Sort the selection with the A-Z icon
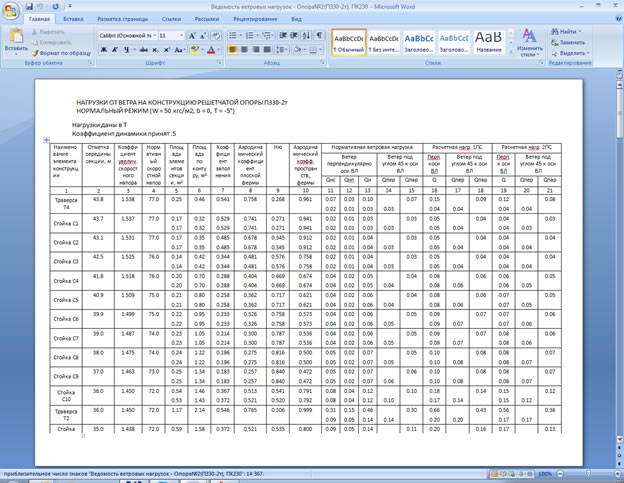624x483 pixels. point(306,36)
